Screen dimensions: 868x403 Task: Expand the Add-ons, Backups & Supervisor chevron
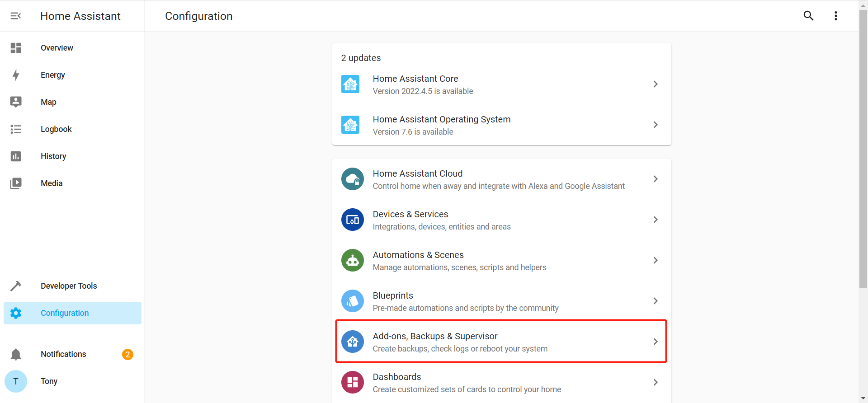(656, 342)
